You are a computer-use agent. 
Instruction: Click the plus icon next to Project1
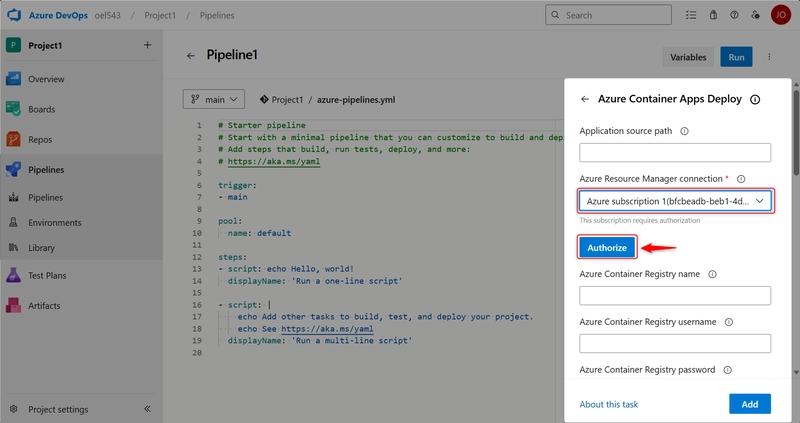point(147,45)
